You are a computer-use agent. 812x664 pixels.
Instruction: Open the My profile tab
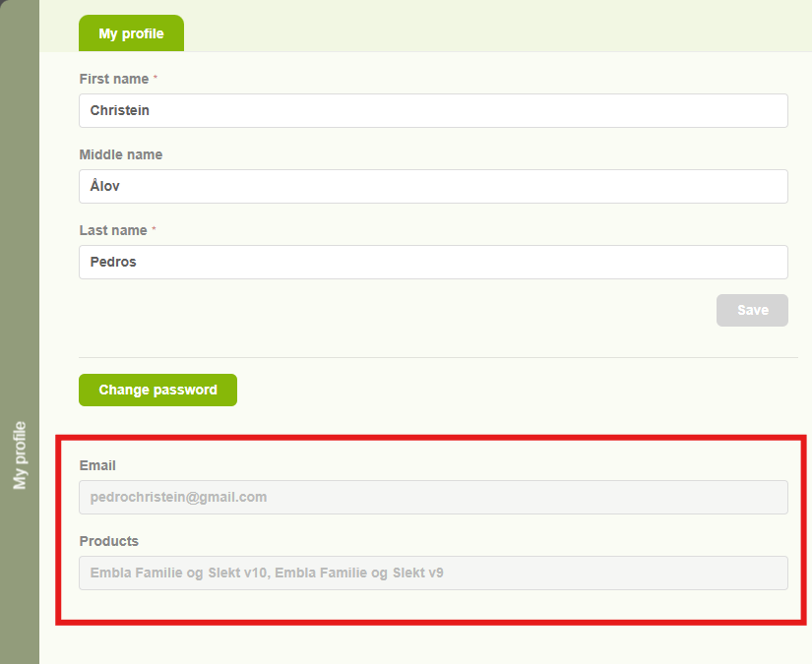tap(131, 33)
